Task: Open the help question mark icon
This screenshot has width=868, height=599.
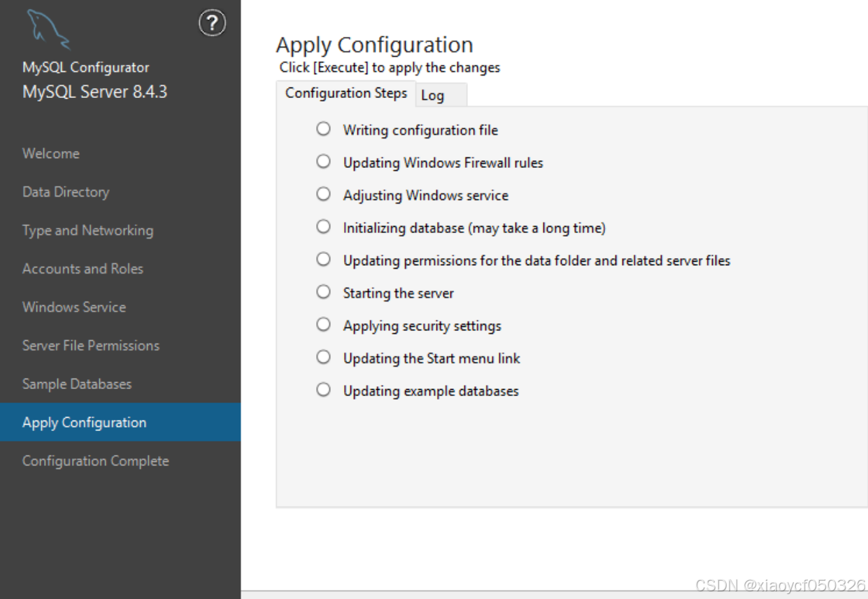Action: click(x=212, y=24)
